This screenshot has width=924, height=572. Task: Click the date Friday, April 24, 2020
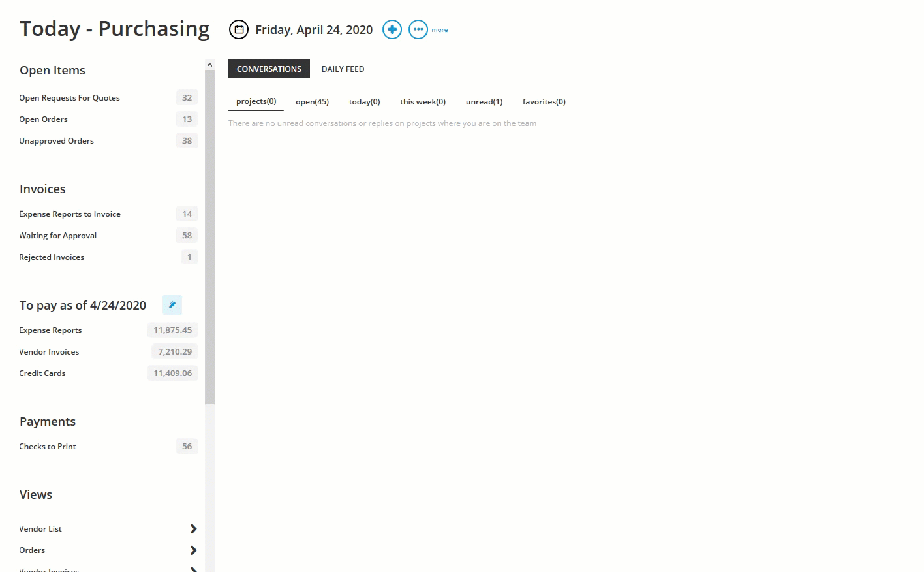tap(314, 30)
